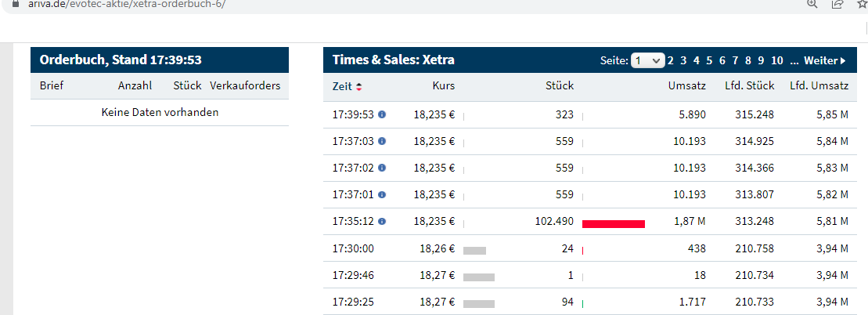Go to Times & Sales page 2

[x=671, y=60]
